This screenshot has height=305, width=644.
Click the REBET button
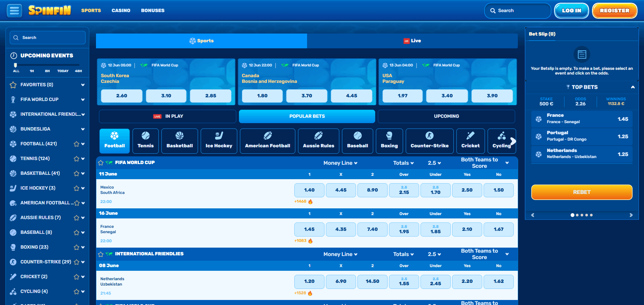coord(582,192)
